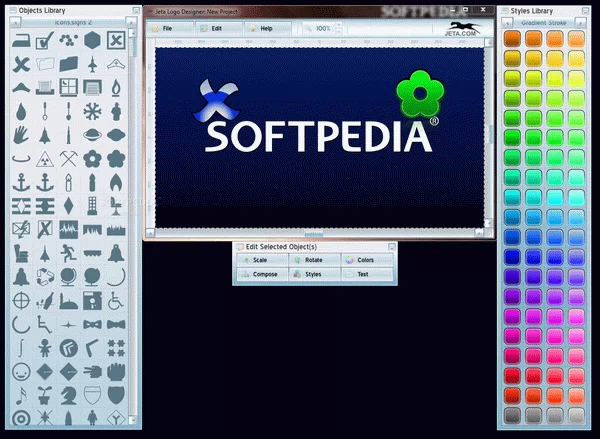The image size is (600, 439).
Task: Choose the smiley face icon
Action: click(x=20, y=371)
